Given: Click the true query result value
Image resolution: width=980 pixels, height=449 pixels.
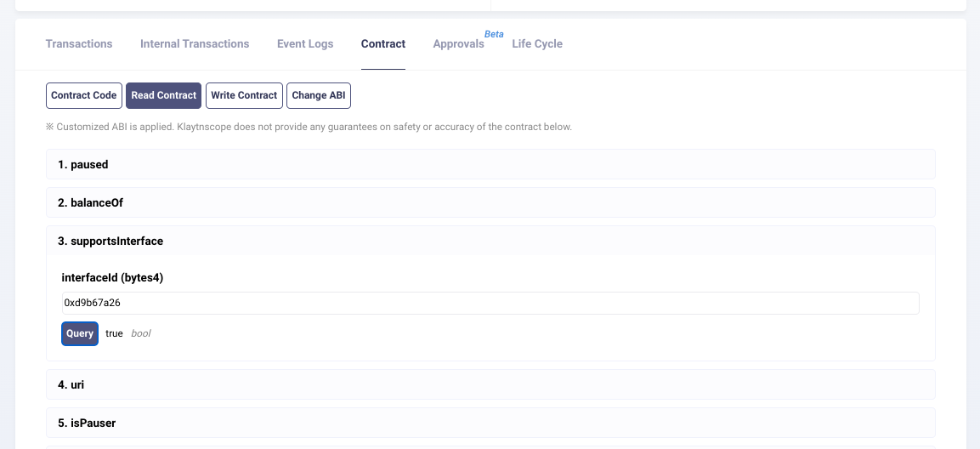Looking at the screenshot, I should [x=114, y=333].
